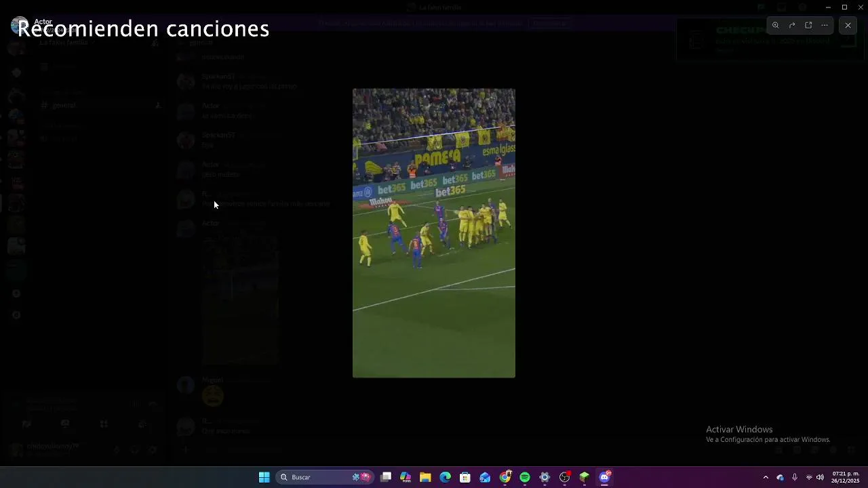Open the three-dot more options menu
Viewport: 868px width, 488px height.
[x=825, y=25]
